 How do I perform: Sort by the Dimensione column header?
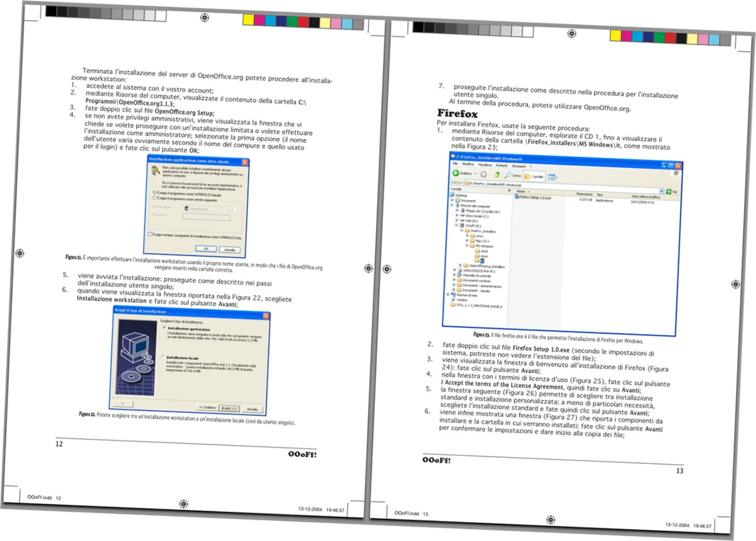[x=584, y=194]
